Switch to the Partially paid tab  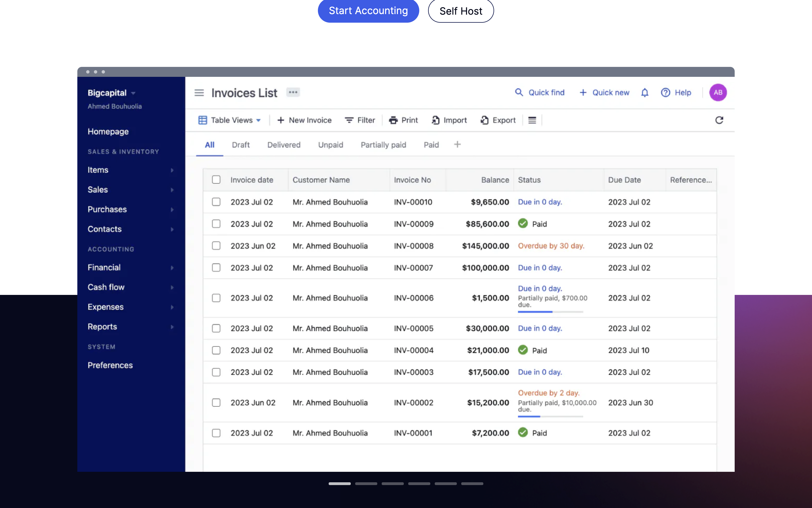pos(383,145)
